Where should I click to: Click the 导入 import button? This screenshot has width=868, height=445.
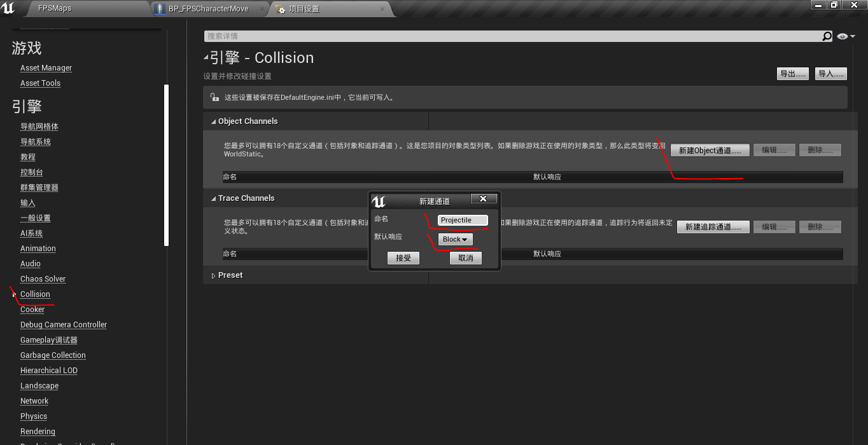(831, 74)
